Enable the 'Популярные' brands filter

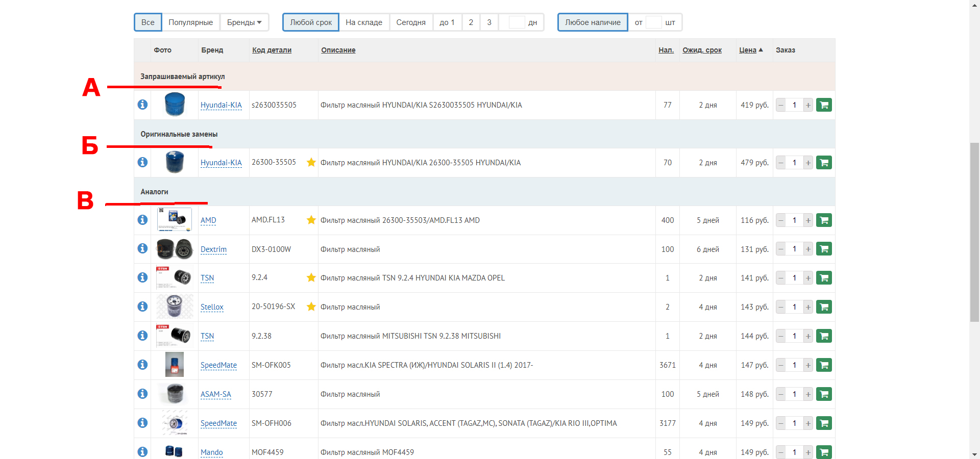pos(190,22)
